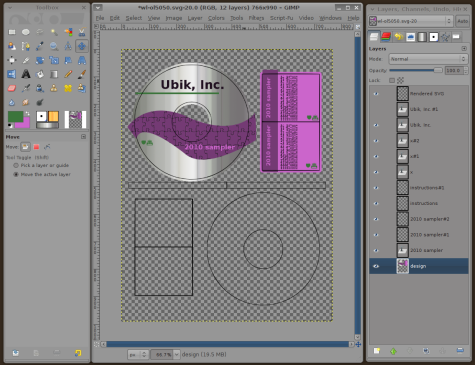The width and height of the screenshot is (475, 365).
Task: Click the green foreground color swatch
Action: (15, 117)
